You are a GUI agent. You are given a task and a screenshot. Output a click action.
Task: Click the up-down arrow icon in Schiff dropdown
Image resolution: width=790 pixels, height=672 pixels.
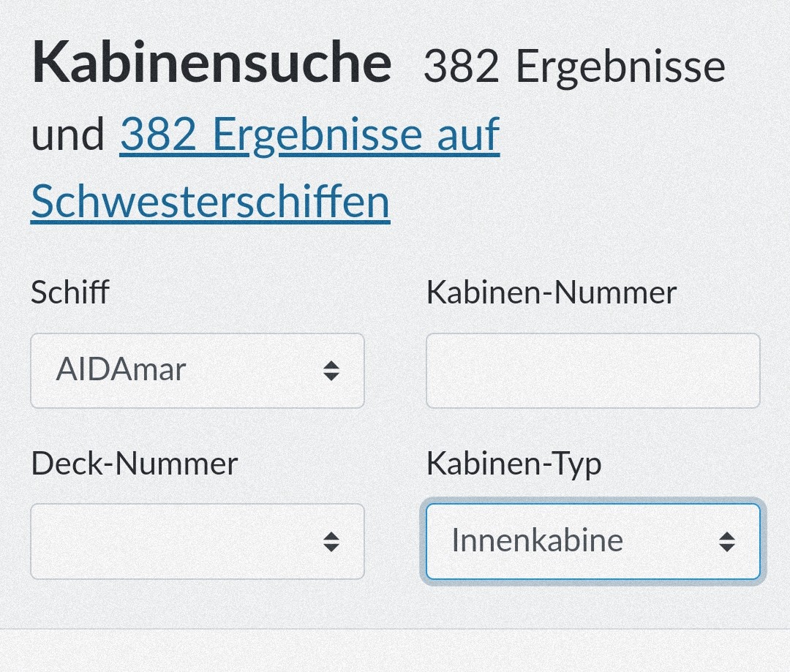point(331,370)
